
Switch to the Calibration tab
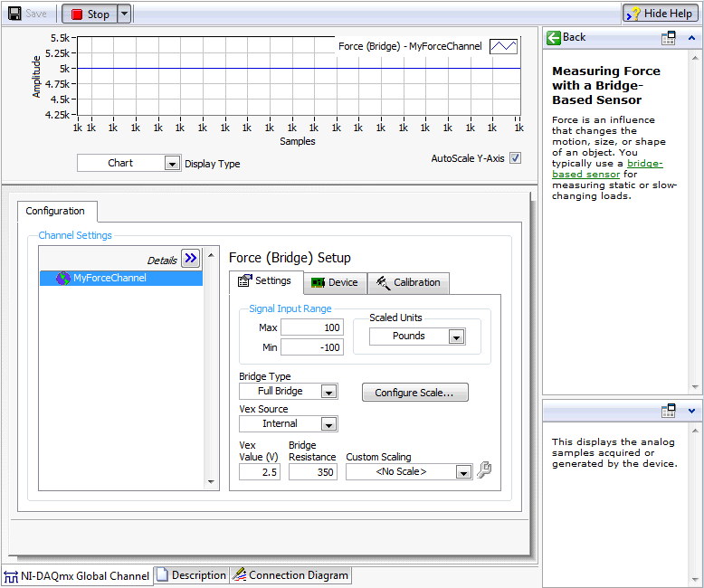coord(407,282)
